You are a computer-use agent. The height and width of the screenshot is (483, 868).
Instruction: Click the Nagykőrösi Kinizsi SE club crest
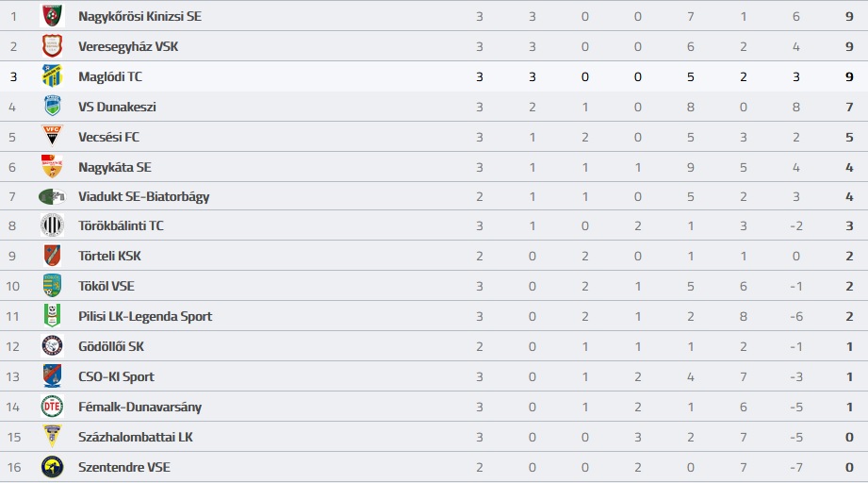(x=52, y=16)
